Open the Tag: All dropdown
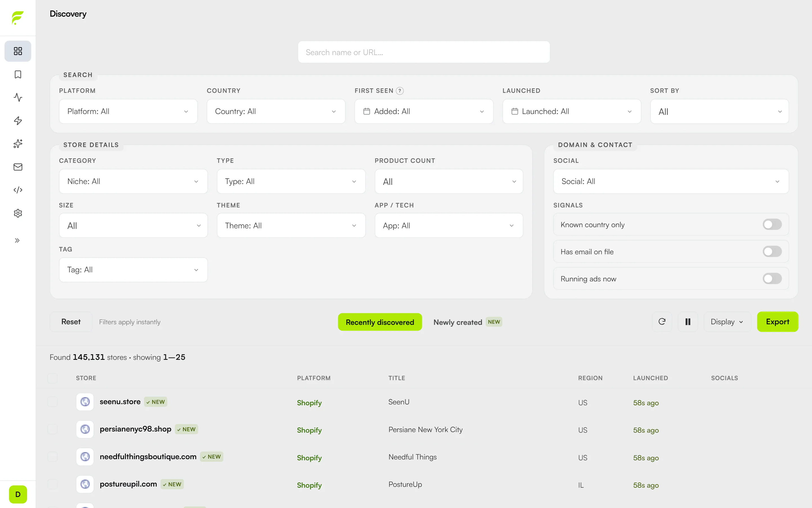 (133, 270)
